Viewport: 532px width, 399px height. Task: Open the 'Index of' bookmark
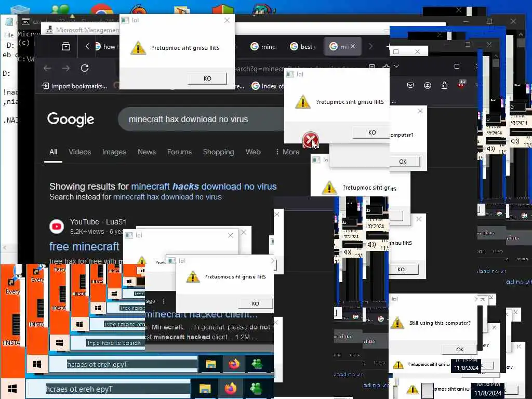(268, 86)
